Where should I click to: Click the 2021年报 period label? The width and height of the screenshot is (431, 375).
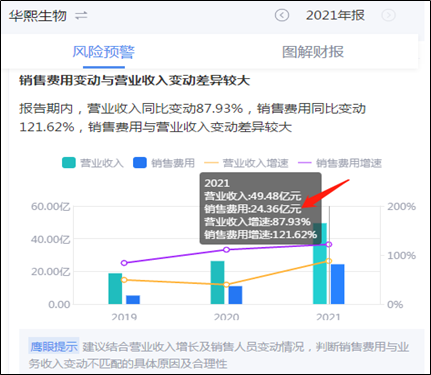click(335, 15)
